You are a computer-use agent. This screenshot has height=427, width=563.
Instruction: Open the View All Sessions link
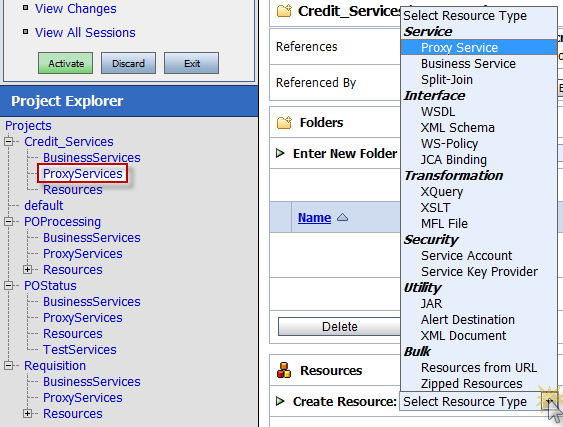pyautogui.click(x=85, y=33)
